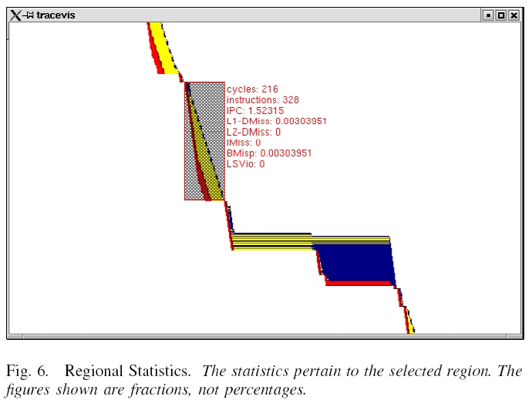Click the 'cycles: 216' statistic
This screenshot has width=532, height=400.
[252, 89]
